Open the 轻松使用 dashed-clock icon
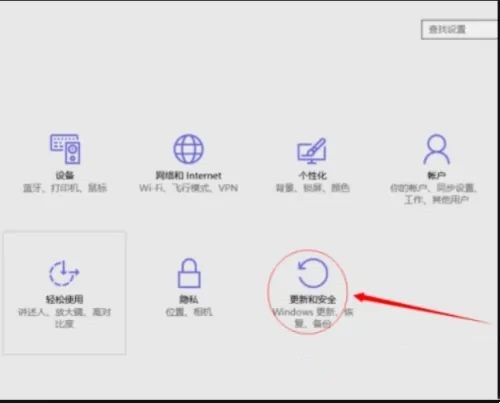The height and width of the screenshot is (403, 500). (x=64, y=273)
